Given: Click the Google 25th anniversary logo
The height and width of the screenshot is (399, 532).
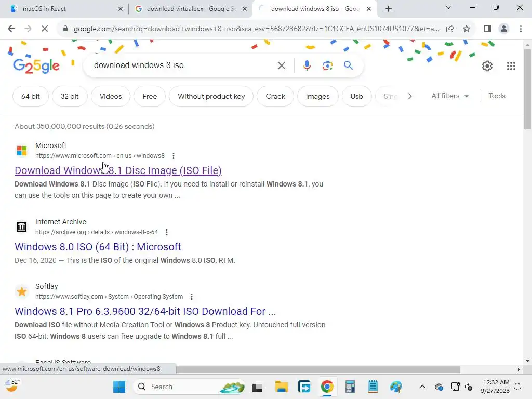Looking at the screenshot, I should click(36, 65).
